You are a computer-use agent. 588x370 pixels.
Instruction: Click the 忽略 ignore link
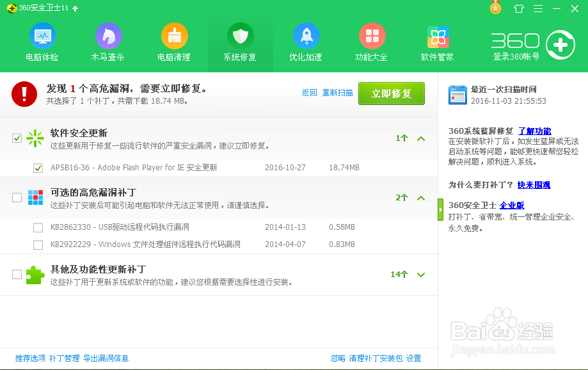tap(338, 358)
